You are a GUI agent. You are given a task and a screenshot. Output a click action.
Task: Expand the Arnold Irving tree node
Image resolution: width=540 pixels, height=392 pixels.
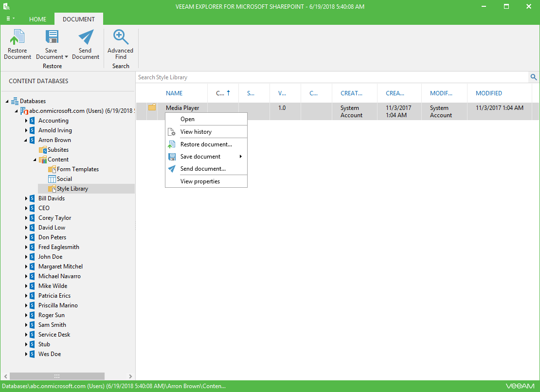coord(26,130)
